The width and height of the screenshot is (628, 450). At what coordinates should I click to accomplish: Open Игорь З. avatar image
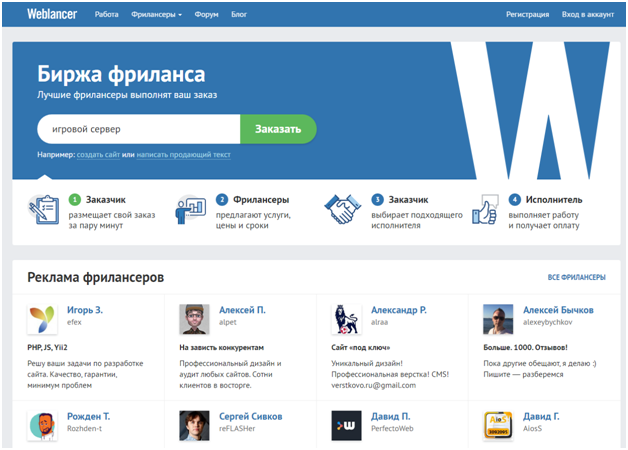coord(42,319)
